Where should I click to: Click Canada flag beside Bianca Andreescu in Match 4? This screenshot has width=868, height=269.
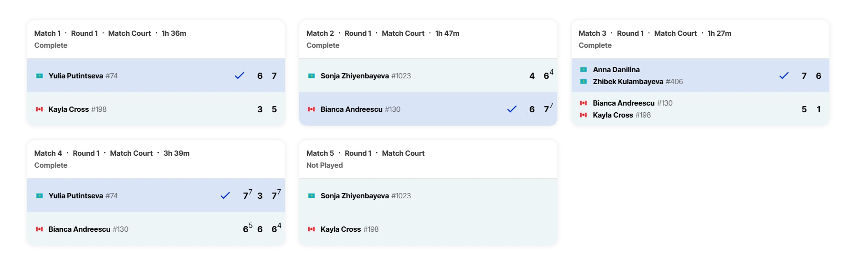pyautogui.click(x=40, y=229)
